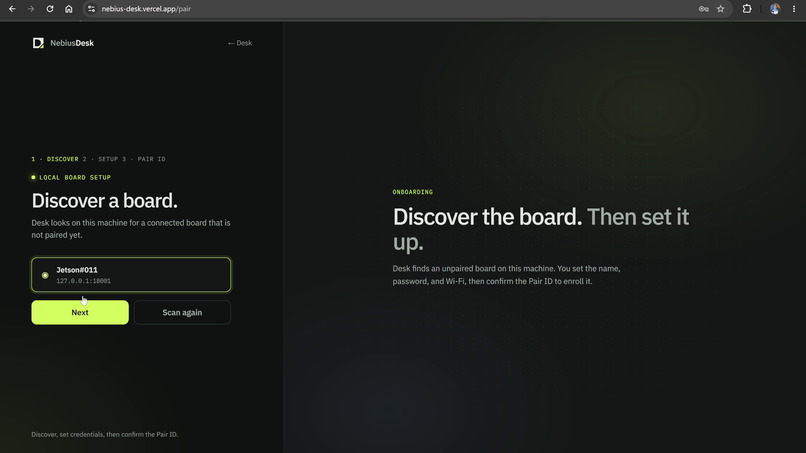Click the 'ONBOARDING' label
This screenshot has height=453, width=806.
point(413,192)
